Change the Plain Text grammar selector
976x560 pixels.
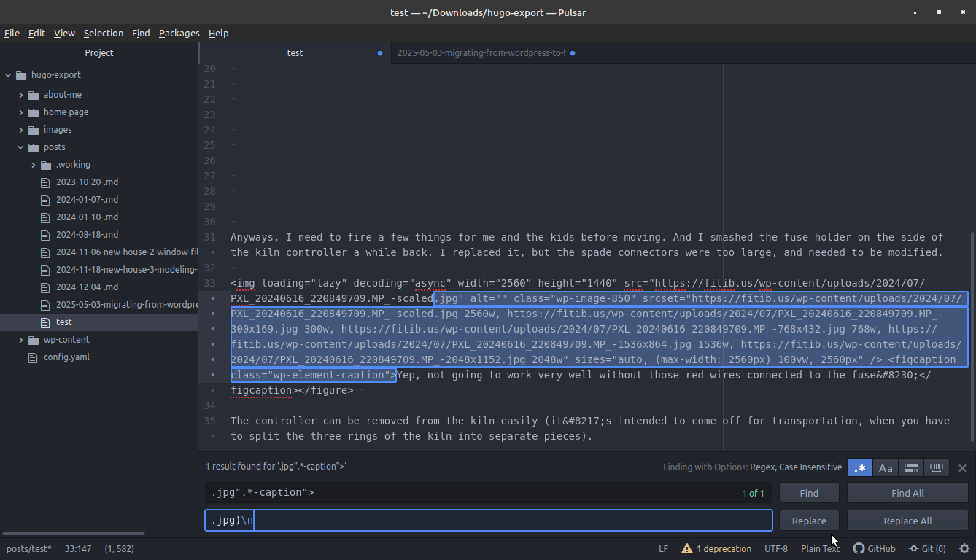coord(821,548)
